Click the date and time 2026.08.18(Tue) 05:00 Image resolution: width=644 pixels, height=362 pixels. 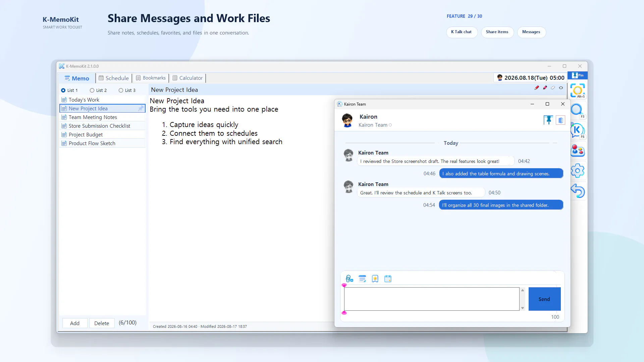534,78
